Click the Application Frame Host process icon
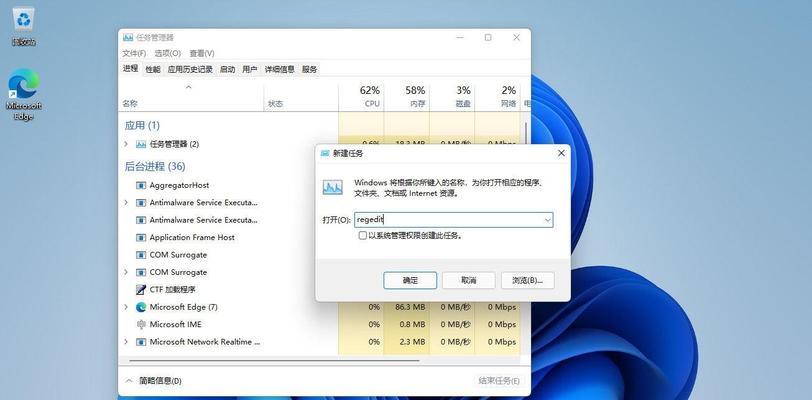The image size is (812, 400). coord(141,237)
